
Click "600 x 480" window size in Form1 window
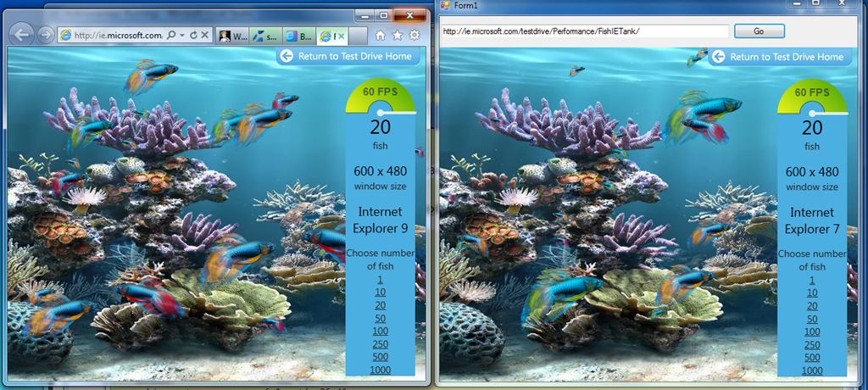(x=812, y=171)
